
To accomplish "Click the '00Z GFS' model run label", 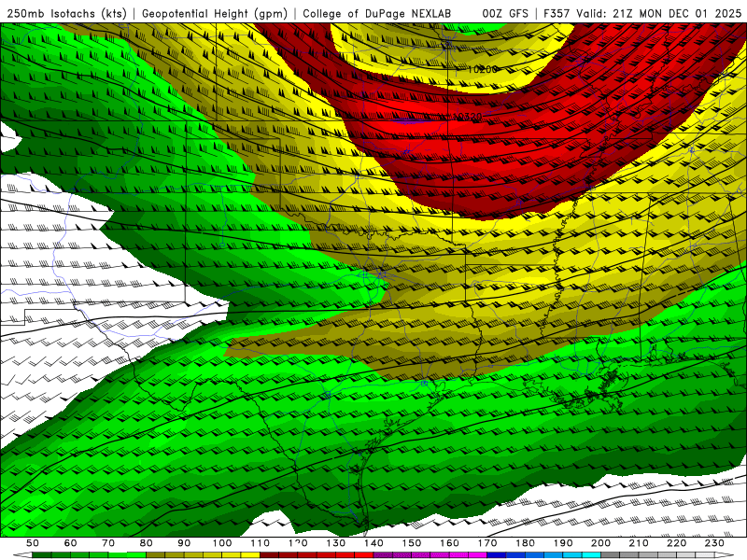I will [505, 13].
